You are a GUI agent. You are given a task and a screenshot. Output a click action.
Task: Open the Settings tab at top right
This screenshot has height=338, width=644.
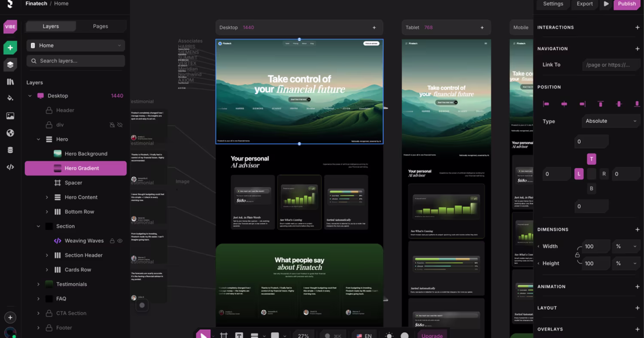tap(553, 4)
